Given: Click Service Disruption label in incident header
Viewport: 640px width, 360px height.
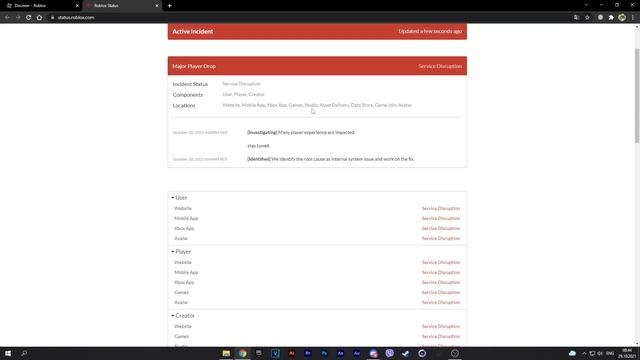Looking at the screenshot, I should point(440,66).
